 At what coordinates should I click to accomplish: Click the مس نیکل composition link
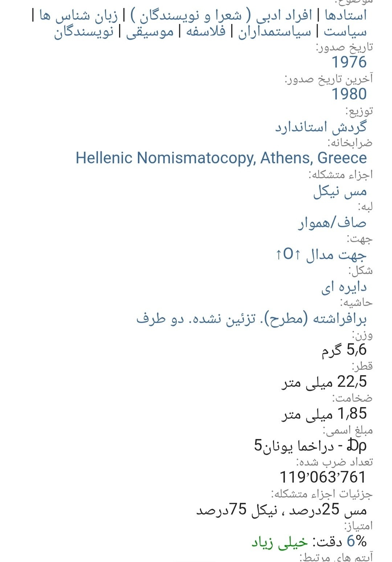pyautogui.click(x=340, y=191)
